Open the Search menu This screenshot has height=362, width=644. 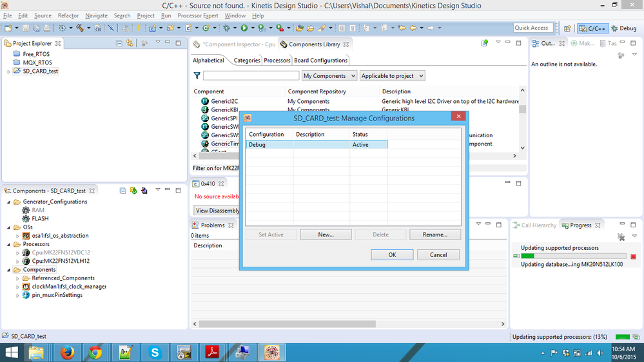click(x=122, y=15)
